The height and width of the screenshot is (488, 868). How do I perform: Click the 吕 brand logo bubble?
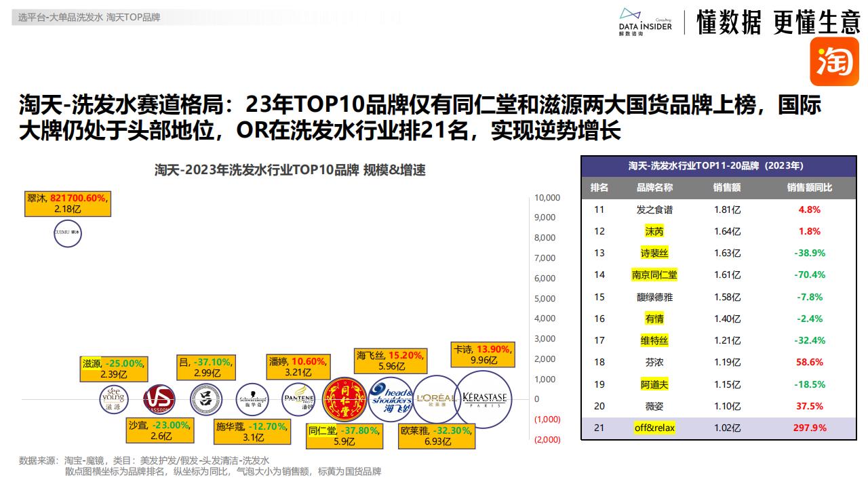205,399
